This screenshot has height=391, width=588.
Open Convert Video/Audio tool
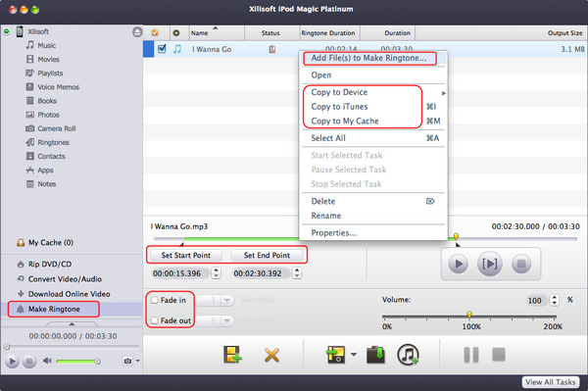(59, 279)
